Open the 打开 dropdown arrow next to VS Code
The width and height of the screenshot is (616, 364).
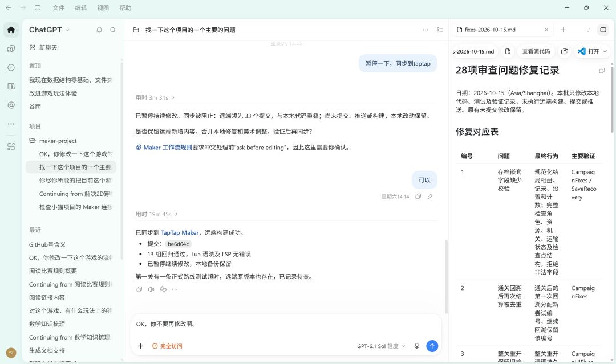(605, 51)
